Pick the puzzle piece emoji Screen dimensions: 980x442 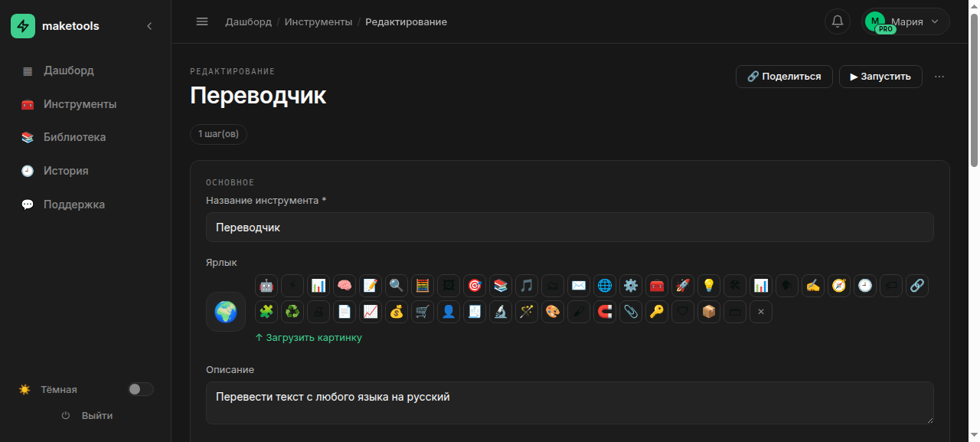pos(266,312)
